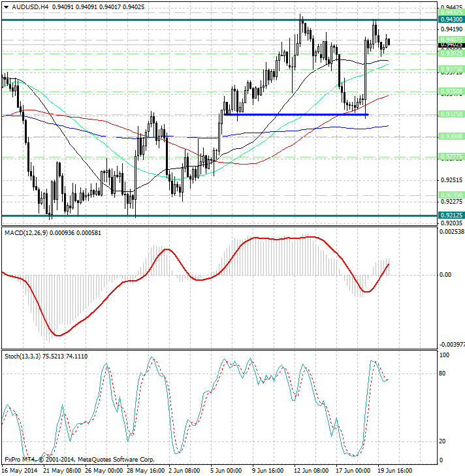This screenshot has width=465, height=476.
Task: Click the 100 level on Stochastic scale
Action: pos(444,355)
